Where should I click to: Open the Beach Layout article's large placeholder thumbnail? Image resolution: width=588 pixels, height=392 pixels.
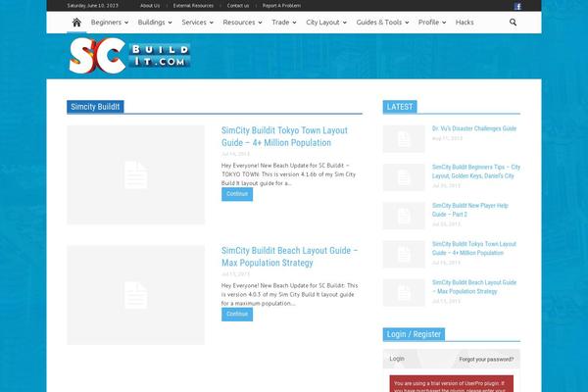point(136,295)
